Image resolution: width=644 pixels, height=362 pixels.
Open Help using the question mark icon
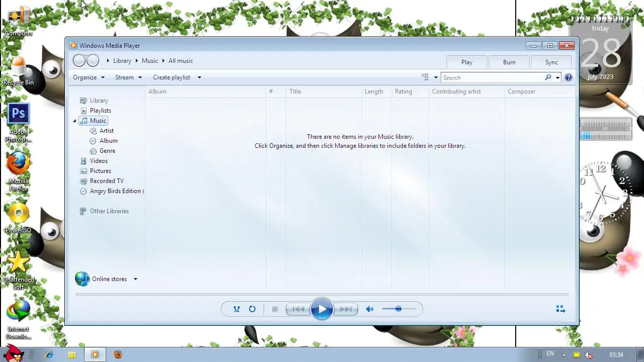pyautogui.click(x=569, y=77)
